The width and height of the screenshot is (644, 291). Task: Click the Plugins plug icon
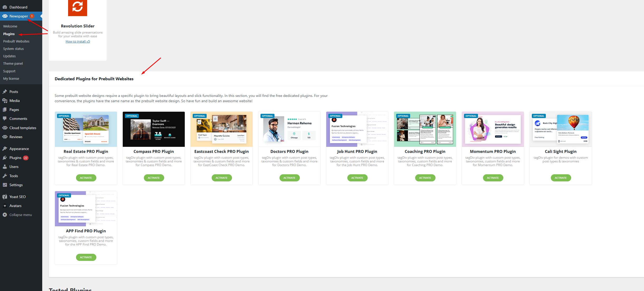tap(5, 158)
